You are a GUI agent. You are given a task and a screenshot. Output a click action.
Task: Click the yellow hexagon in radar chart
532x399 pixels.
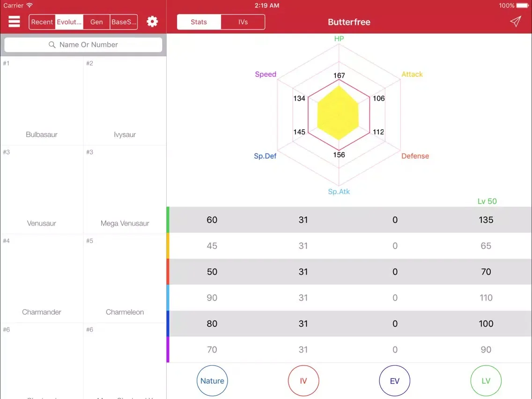338,113
